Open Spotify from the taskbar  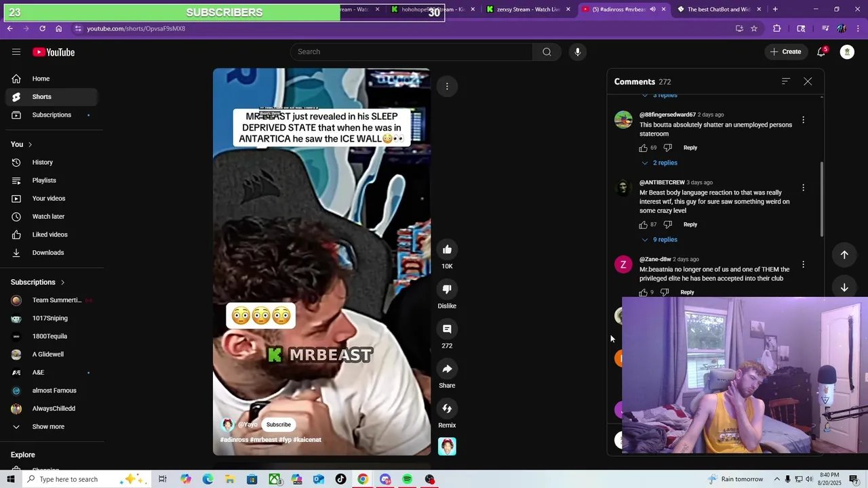coord(407,479)
